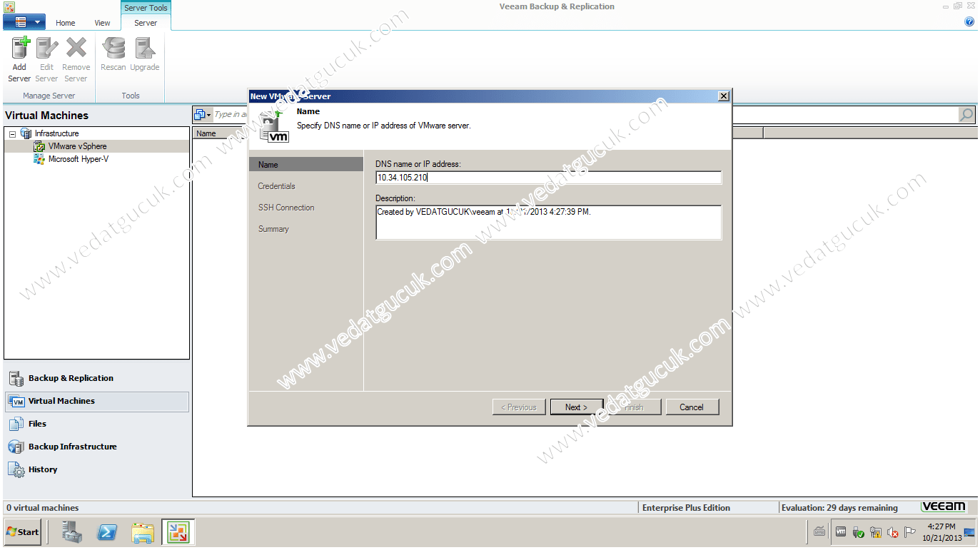This screenshot has width=980, height=550.
Task: Open History navigation pane
Action: pyautogui.click(x=97, y=469)
